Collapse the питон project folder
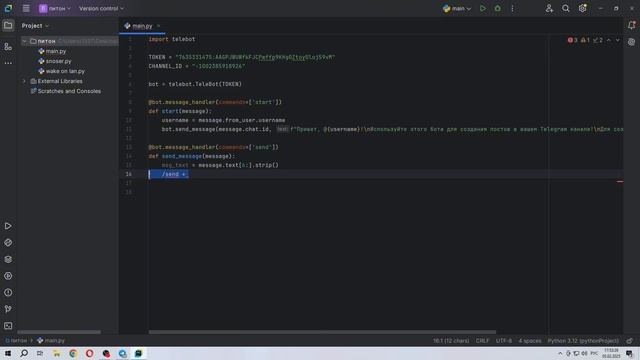The width and height of the screenshot is (640, 360). (x=24, y=41)
